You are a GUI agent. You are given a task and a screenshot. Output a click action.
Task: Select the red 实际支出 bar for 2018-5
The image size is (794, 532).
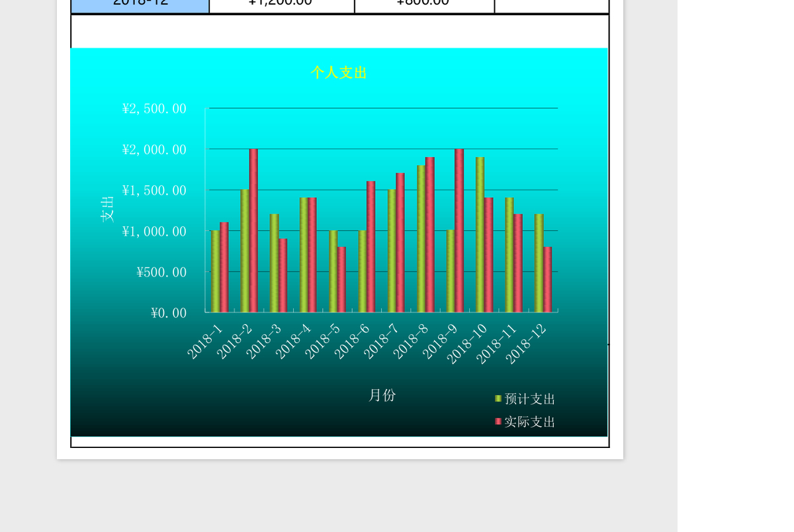pyautogui.click(x=341, y=279)
